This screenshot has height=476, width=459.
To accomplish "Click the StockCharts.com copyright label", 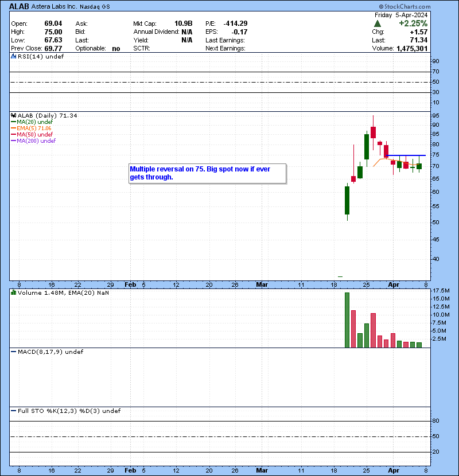I will tap(404, 6).
